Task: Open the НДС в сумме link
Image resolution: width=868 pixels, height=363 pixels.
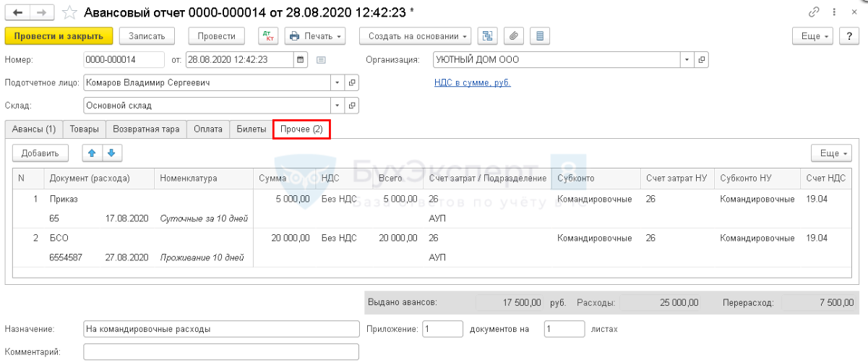Action: [472, 83]
